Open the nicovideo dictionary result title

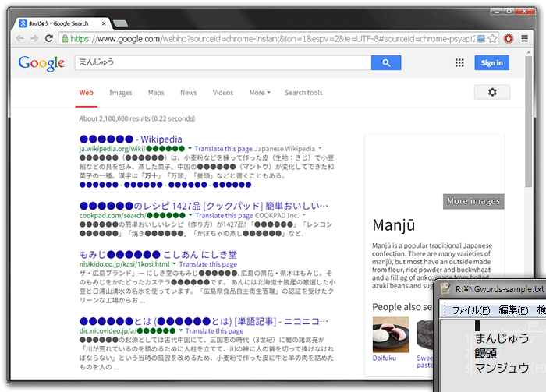[x=204, y=321]
